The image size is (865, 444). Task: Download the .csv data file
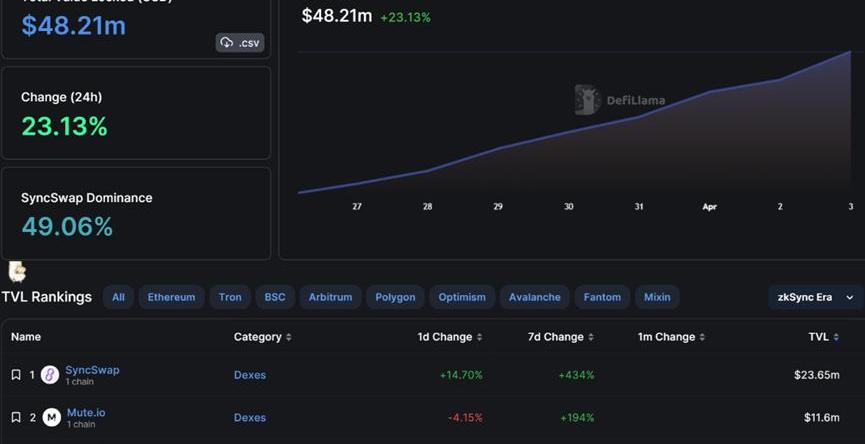[x=240, y=42]
